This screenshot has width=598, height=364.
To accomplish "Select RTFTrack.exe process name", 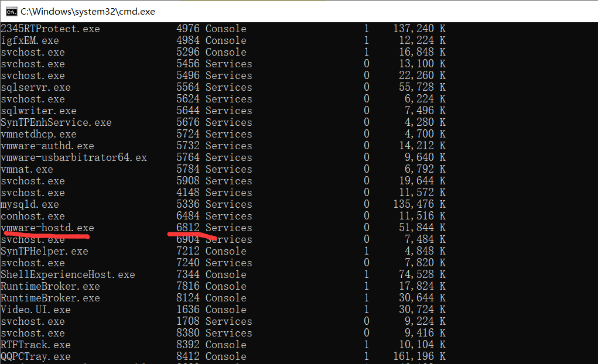I will pyautogui.click(x=36, y=345).
